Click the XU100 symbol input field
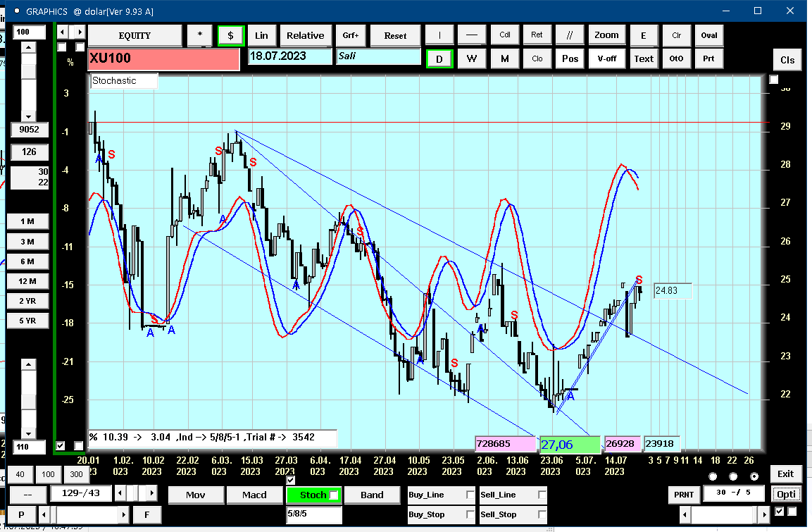Viewport: 812px width, 532px height. coord(163,58)
